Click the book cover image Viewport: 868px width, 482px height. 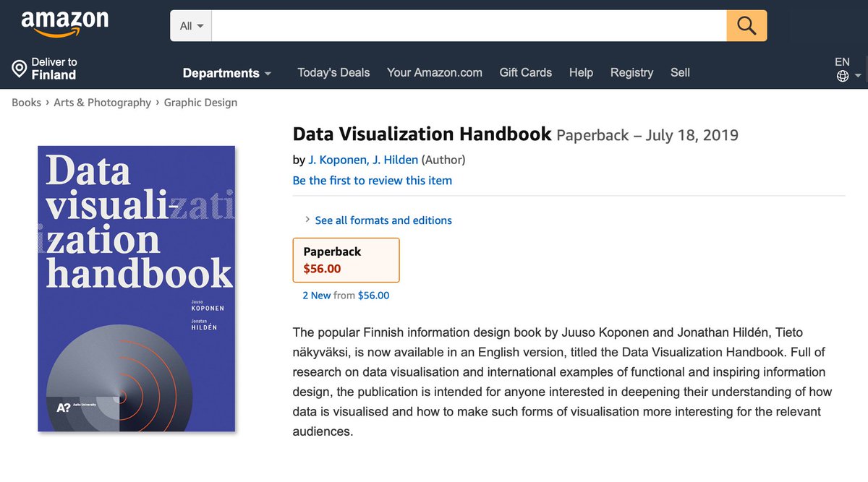137,289
